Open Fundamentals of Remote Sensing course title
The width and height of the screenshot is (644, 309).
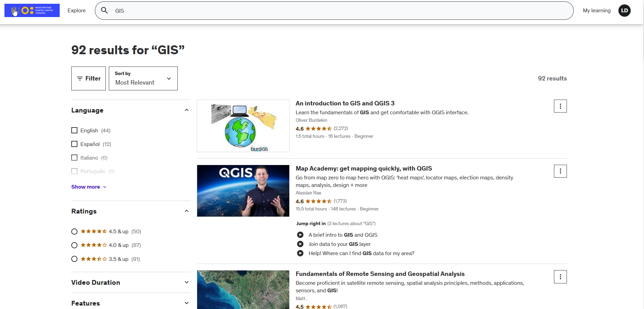380,274
